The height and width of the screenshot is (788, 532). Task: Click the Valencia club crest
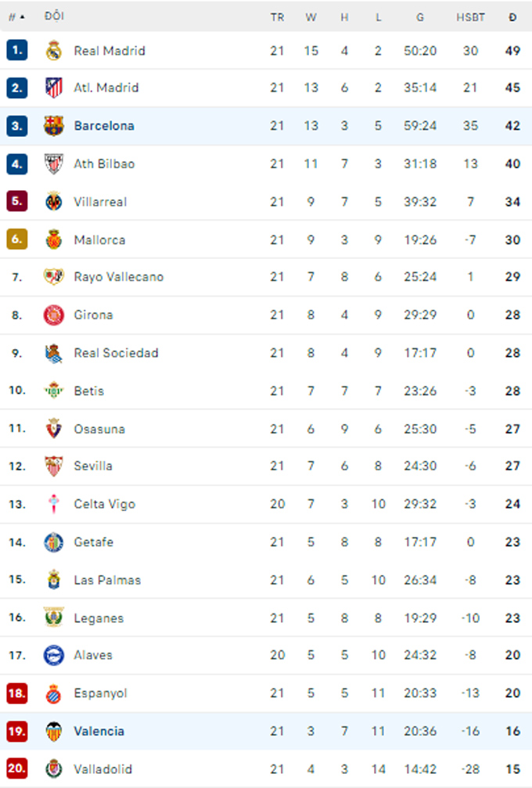54,731
